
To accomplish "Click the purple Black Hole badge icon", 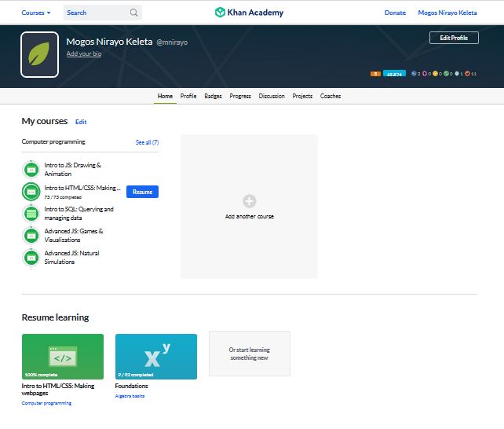I will pos(425,74).
